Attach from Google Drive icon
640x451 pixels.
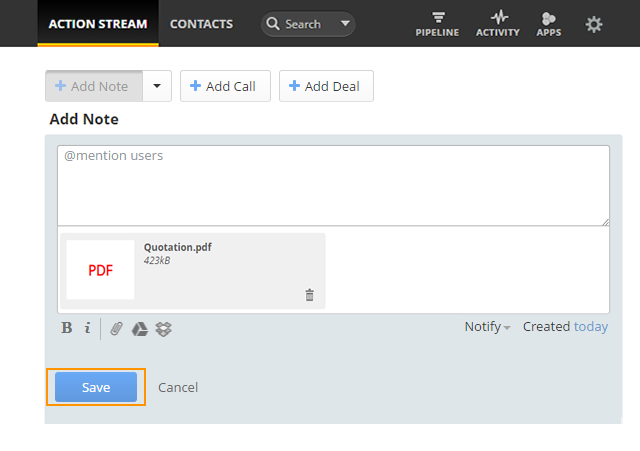pos(140,329)
